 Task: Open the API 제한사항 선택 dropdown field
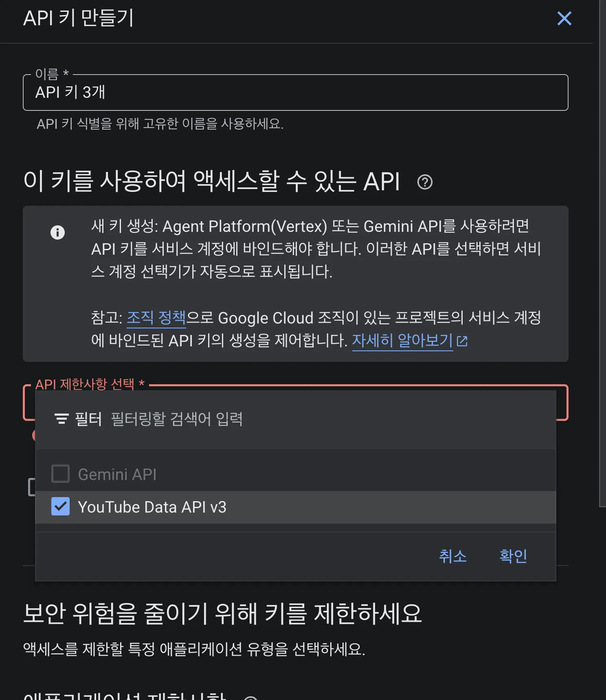point(296,403)
